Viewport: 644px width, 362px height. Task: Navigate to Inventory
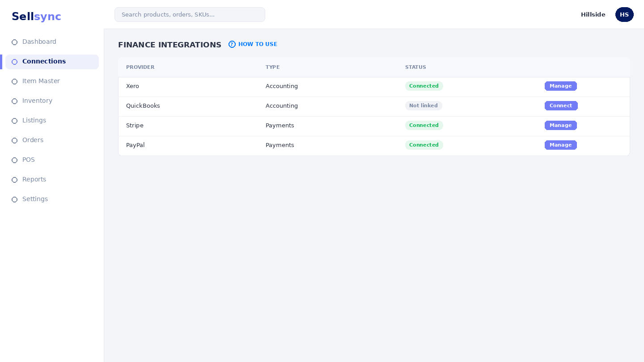point(37,101)
